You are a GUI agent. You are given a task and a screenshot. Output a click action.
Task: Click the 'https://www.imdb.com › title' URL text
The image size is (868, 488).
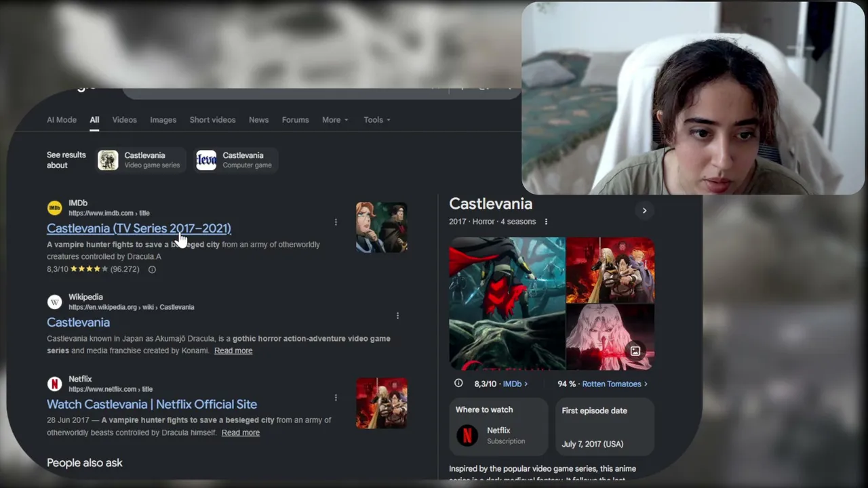[109, 213]
